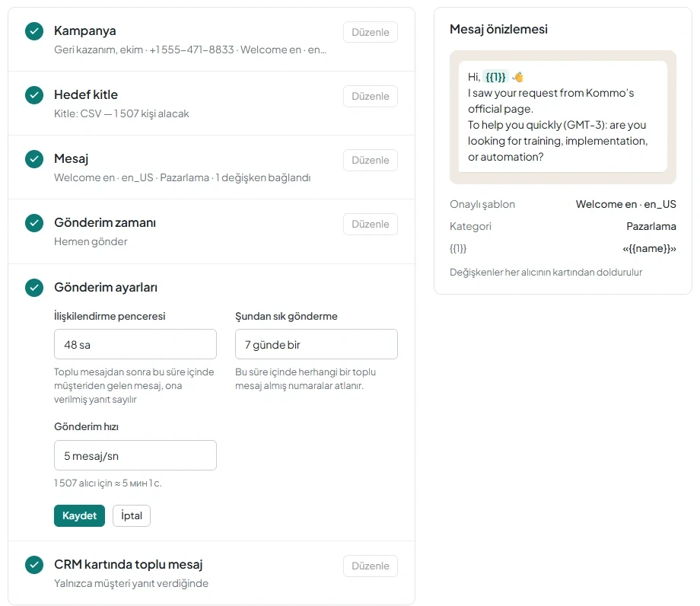Select the Gönderim ayarları section heading

106,287
